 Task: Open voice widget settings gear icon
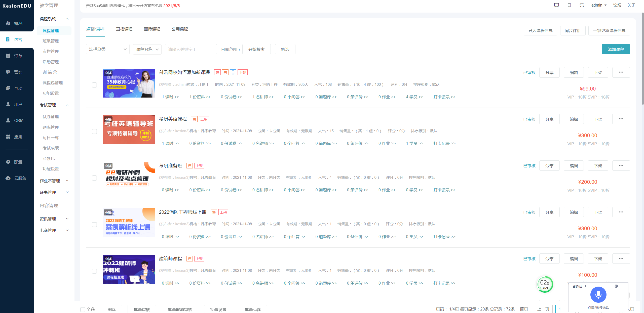tap(616, 286)
